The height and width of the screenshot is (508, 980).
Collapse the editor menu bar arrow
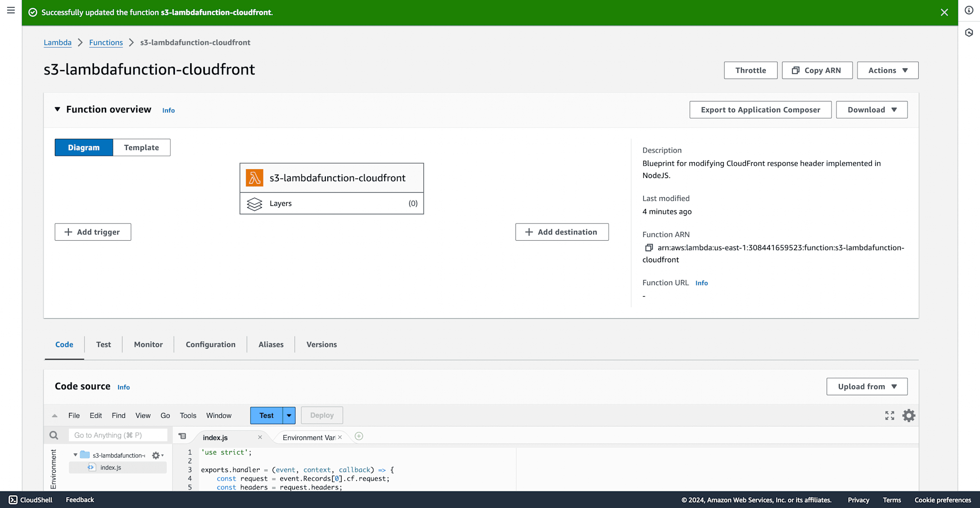pos(55,416)
